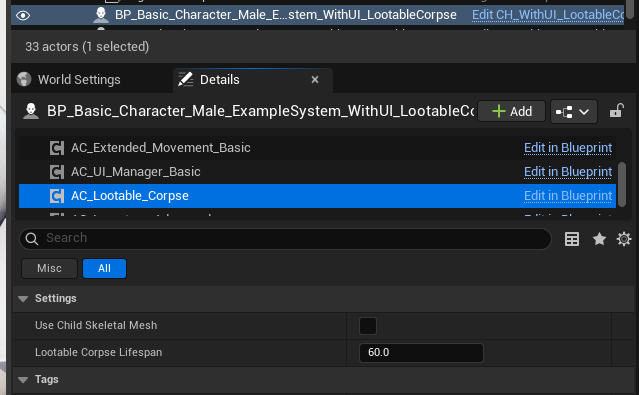Filter properties by Misc

[x=49, y=268]
